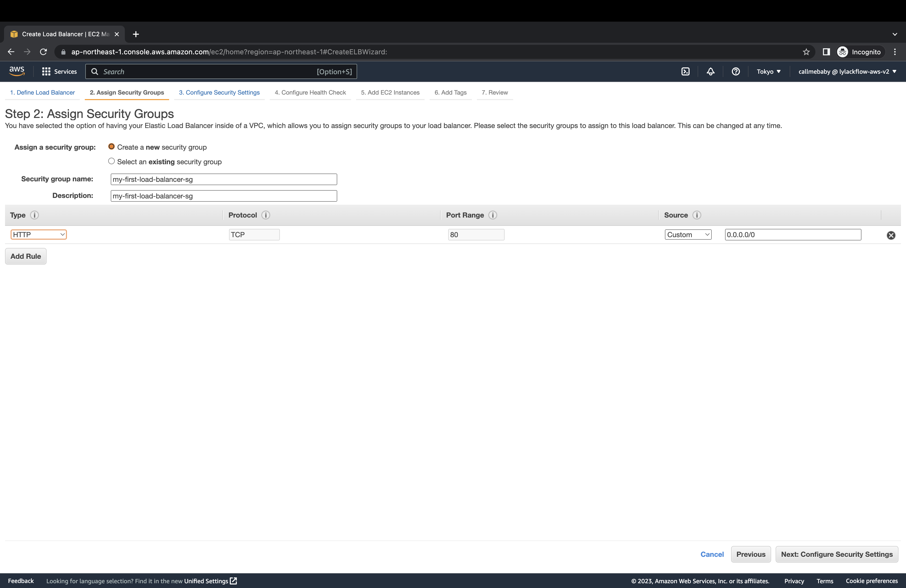Click the 0.0.0.0/0 source field
906x588 pixels.
click(793, 235)
